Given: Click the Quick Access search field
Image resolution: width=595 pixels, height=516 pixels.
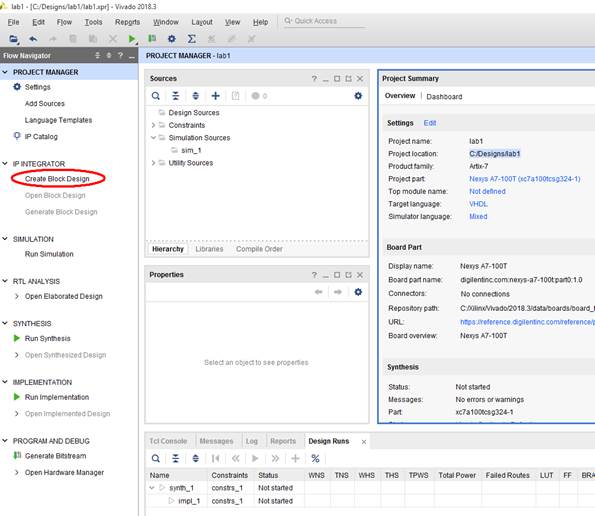Looking at the screenshot, I should [324, 21].
